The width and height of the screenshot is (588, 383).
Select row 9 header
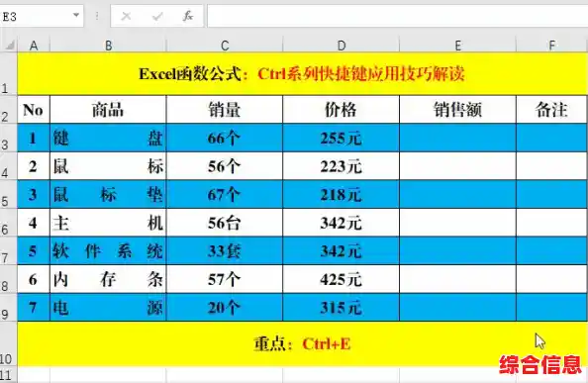pyautogui.click(x=8, y=308)
